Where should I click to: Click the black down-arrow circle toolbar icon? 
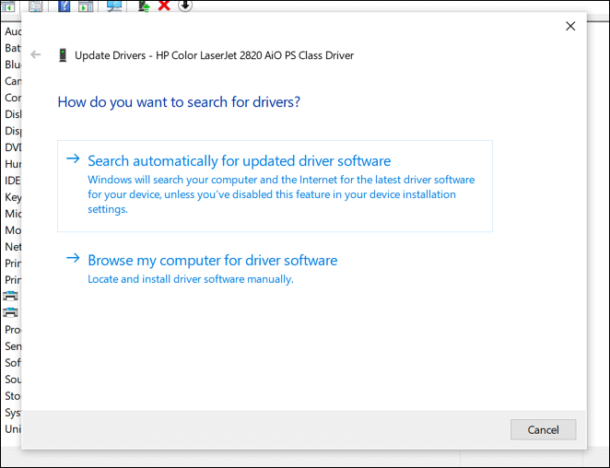185,5
